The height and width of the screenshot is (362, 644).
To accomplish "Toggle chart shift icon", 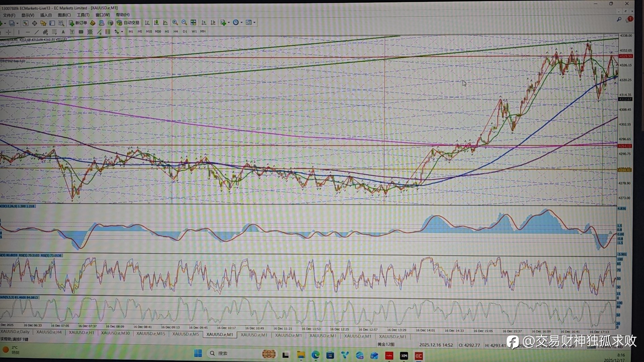I will tap(213, 22).
